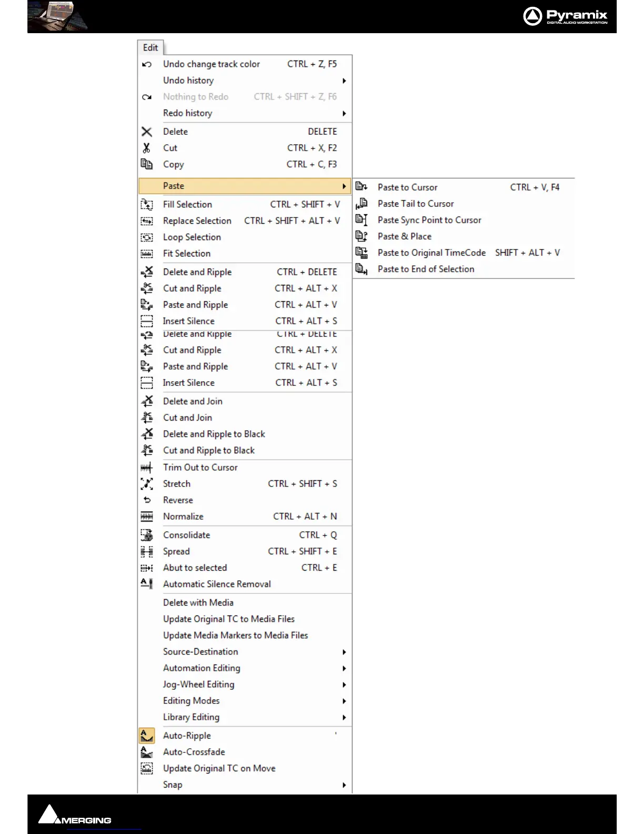Click the Paste & Place icon
This screenshot has height=834, width=644.
361,236
